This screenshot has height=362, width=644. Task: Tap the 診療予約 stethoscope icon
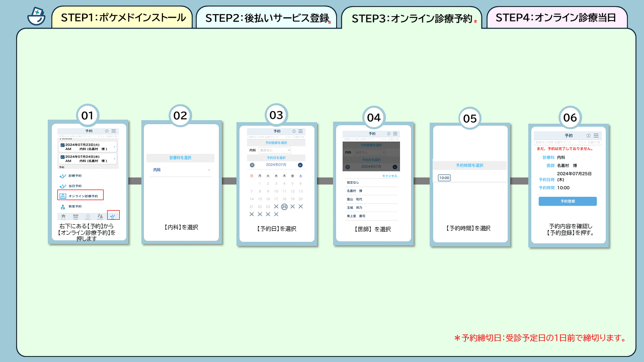coord(63,176)
